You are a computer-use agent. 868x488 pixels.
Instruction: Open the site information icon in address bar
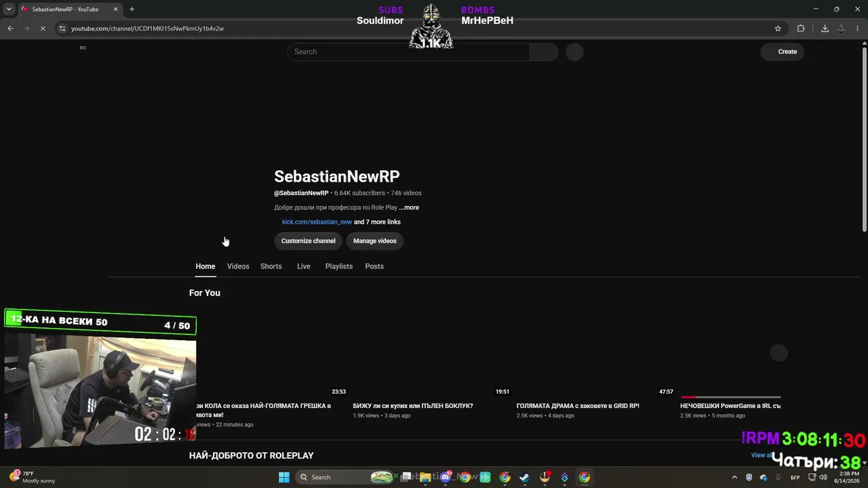tap(62, 28)
